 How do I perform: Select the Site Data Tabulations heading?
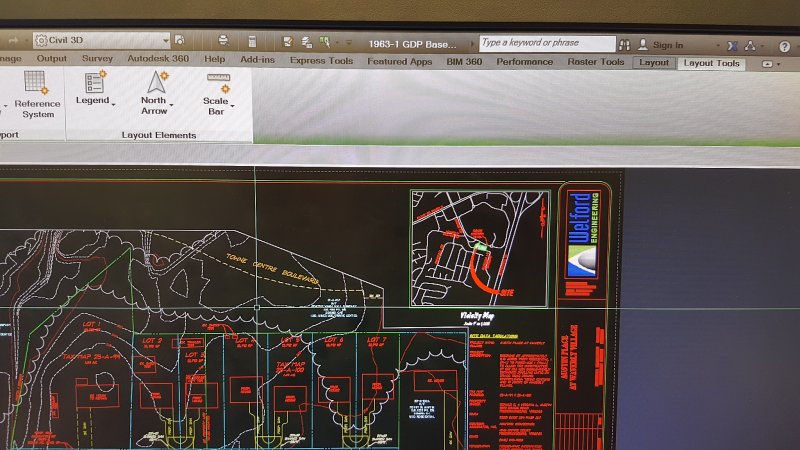pyautogui.click(x=493, y=336)
